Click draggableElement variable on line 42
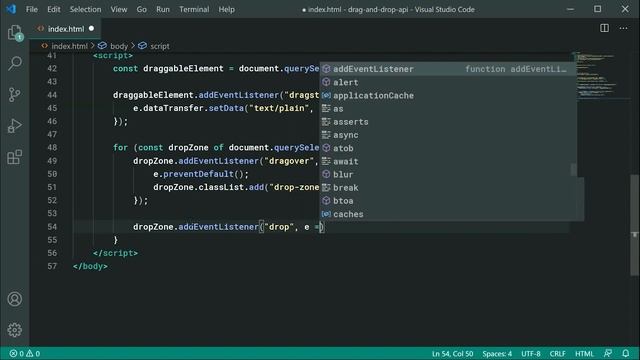The width and height of the screenshot is (640, 360). click(183, 69)
